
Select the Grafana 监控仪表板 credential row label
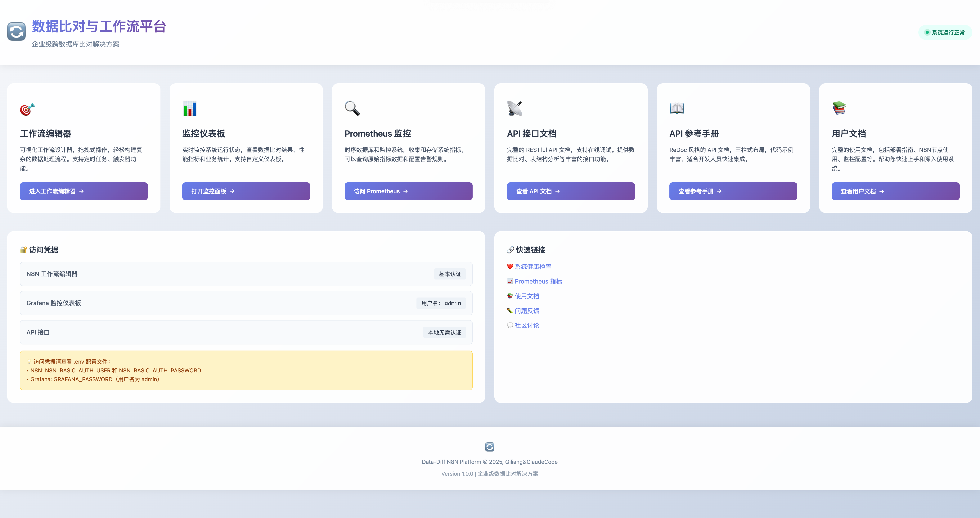54,303
